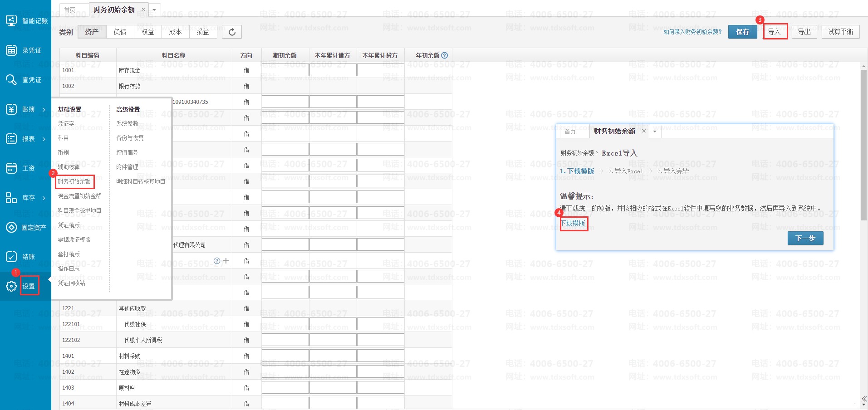Close the 财务初始余额 tab
This screenshot has height=410, width=868.
[143, 10]
